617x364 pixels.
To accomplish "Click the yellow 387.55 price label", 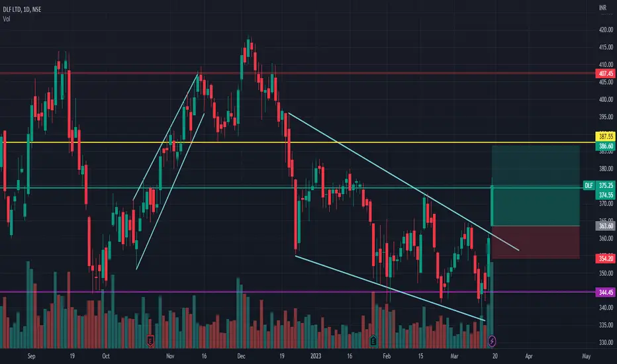I will [x=606, y=136].
